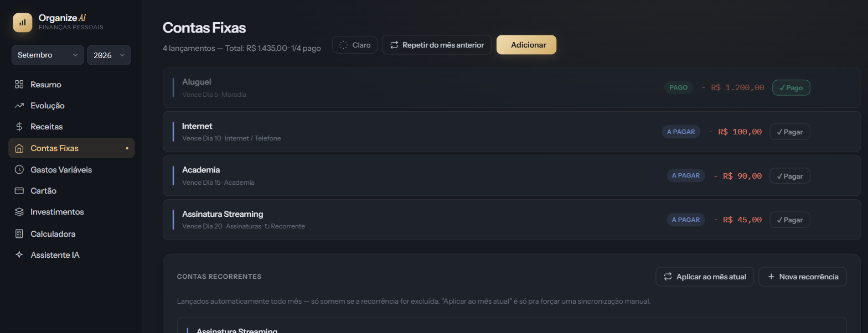Click Repetir do mês anterior button

[x=437, y=45]
